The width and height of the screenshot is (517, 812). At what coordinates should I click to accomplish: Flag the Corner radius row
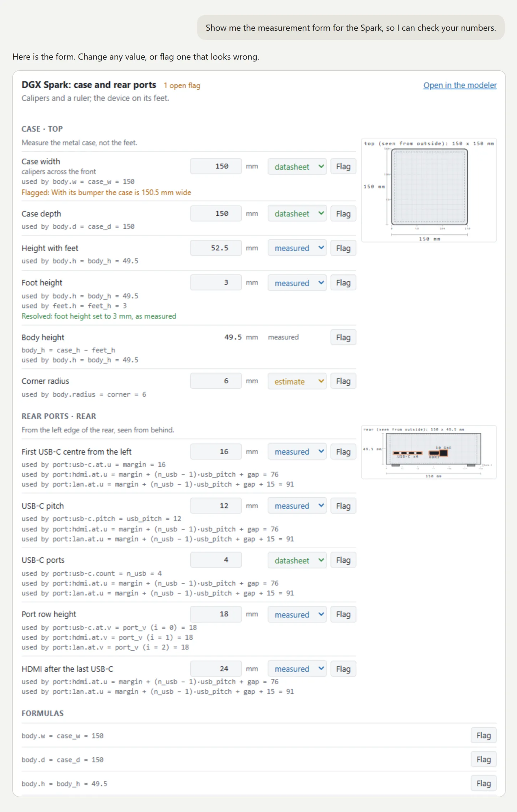(343, 381)
